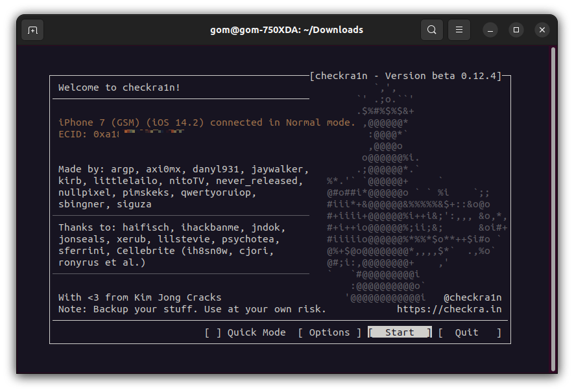Open the Options button in checkra1n
Screen dimensions: 574x392
[x=329, y=332]
